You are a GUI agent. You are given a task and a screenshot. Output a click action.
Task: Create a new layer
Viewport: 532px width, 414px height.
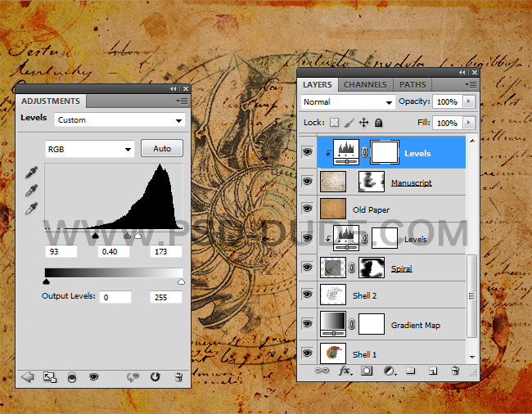[x=433, y=371]
